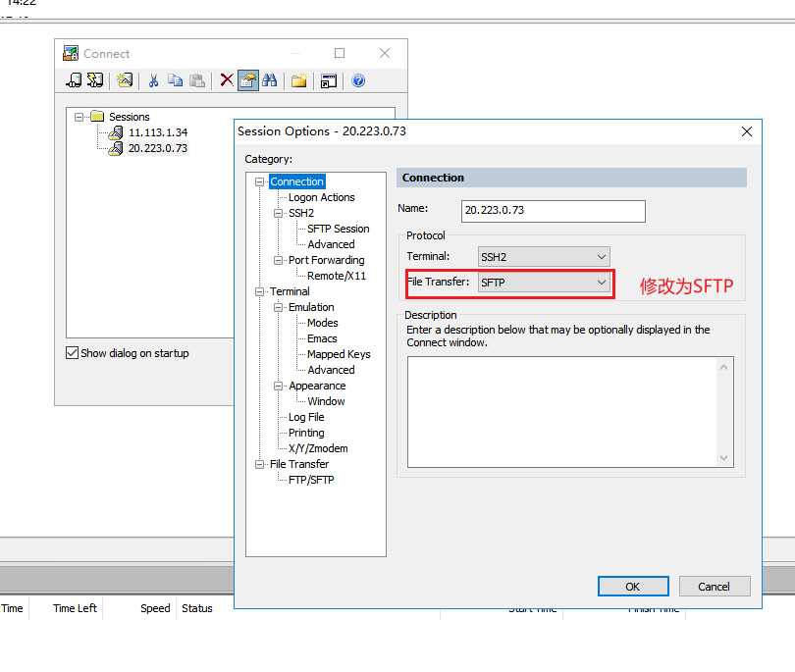The image size is (795, 672).
Task: Click the Connect icon in the Connect toolbar
Action: tap(74, 80)
